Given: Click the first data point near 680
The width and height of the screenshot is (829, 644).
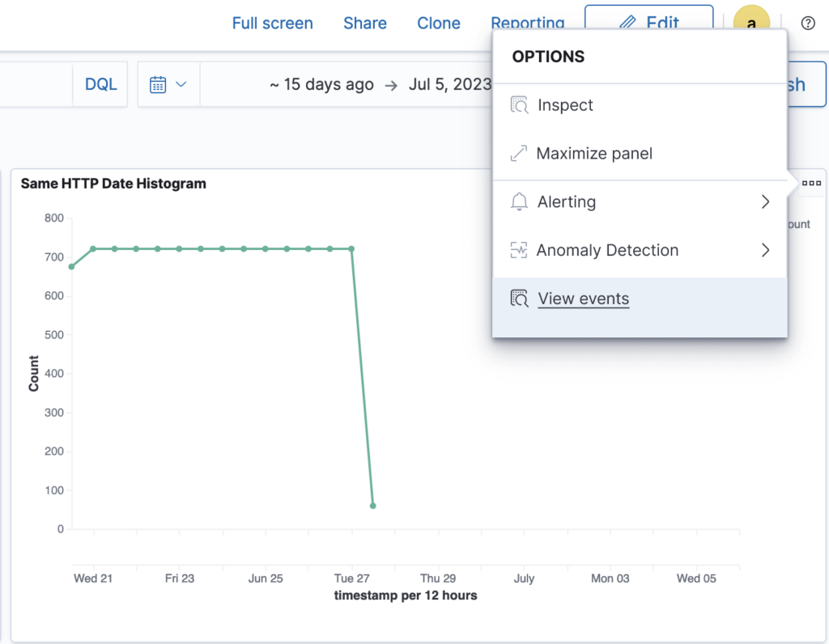Looking at the screenshot, I should pyautogui.click(x=72, y=267).
